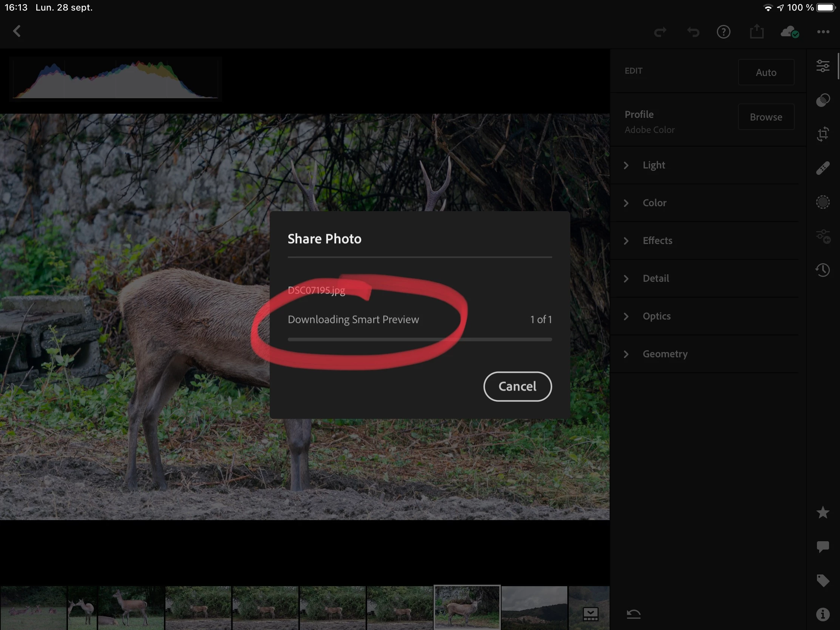Tap the share export icon
Image resolution: width=840 pixels, height=630 pixels.
757,31
